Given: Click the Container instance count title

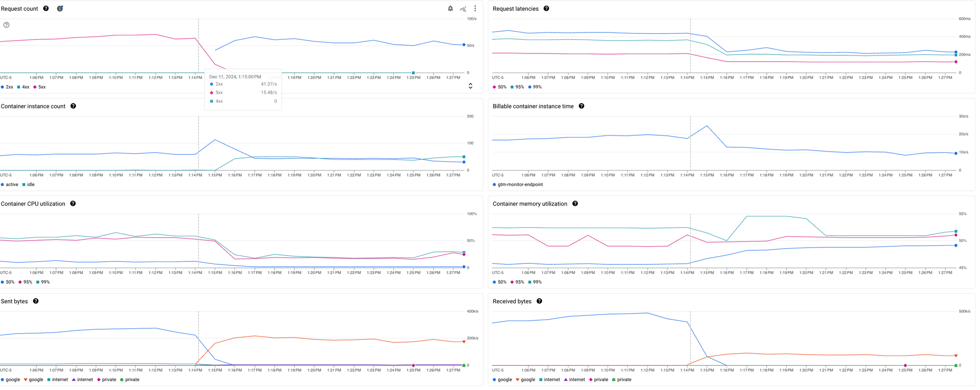Looking at the screenshot, I should tap(33, 106).
